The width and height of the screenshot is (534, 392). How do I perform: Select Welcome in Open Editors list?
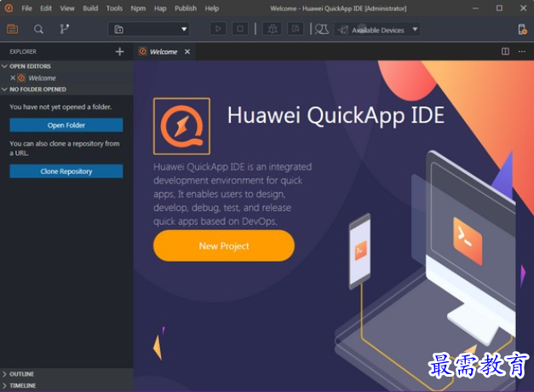tap(42, 78)
